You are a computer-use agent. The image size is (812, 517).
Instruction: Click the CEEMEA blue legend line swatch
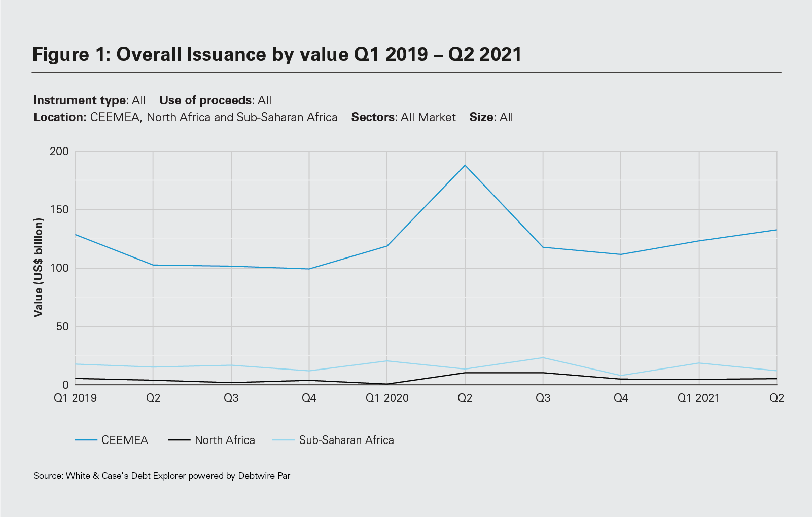[x=86, y=440]
